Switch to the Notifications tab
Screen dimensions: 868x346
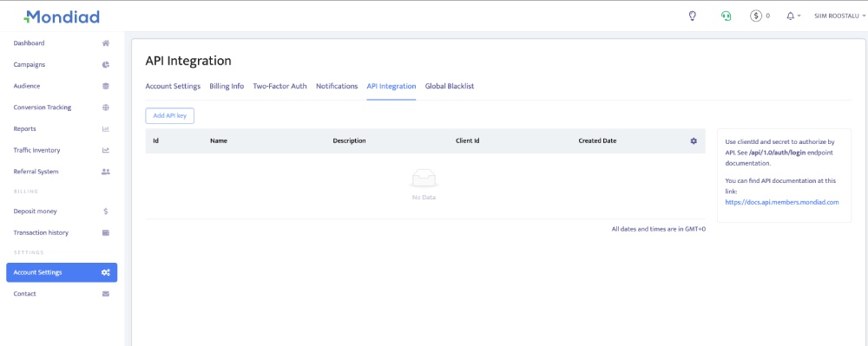[x=337, y=86]
